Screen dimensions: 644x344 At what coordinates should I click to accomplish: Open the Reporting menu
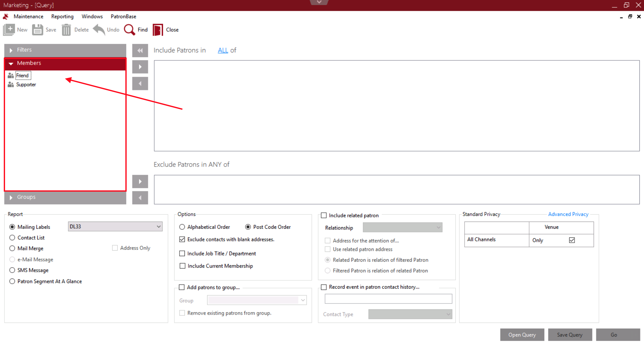pos(62,16)
